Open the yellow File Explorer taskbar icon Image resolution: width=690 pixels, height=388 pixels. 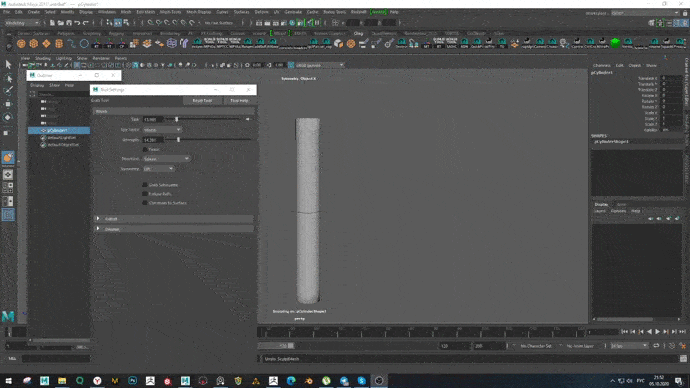62,381
